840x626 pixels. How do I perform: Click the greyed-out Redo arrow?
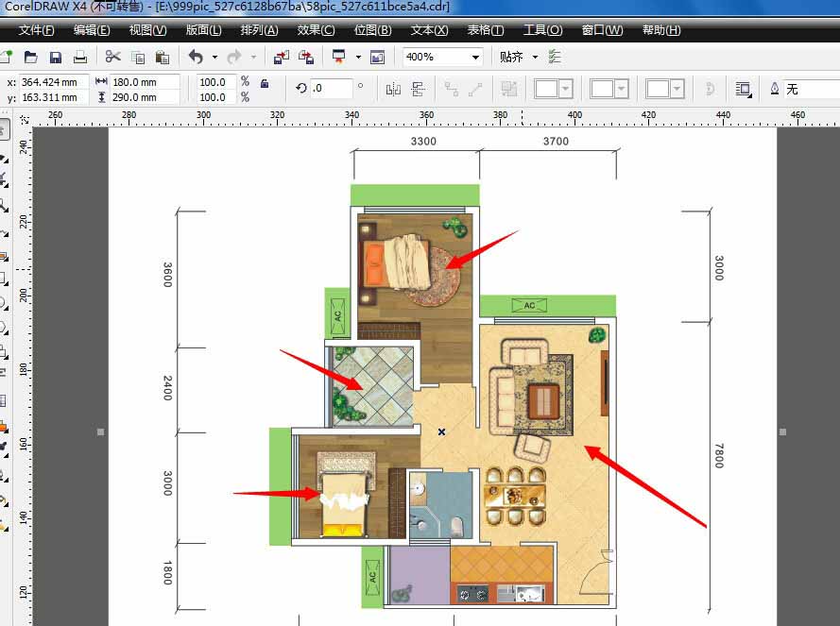pyautogui.click(x=234, y=57)
